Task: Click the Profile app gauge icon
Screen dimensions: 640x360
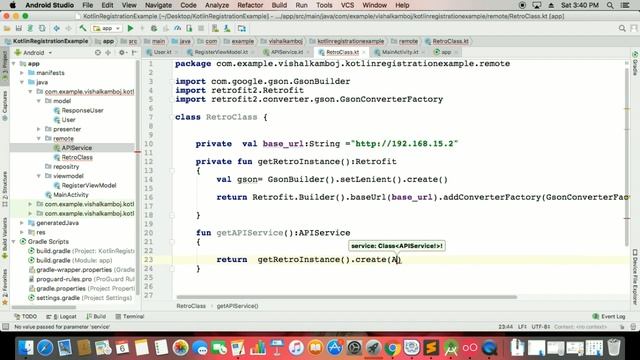Action: 177,29
